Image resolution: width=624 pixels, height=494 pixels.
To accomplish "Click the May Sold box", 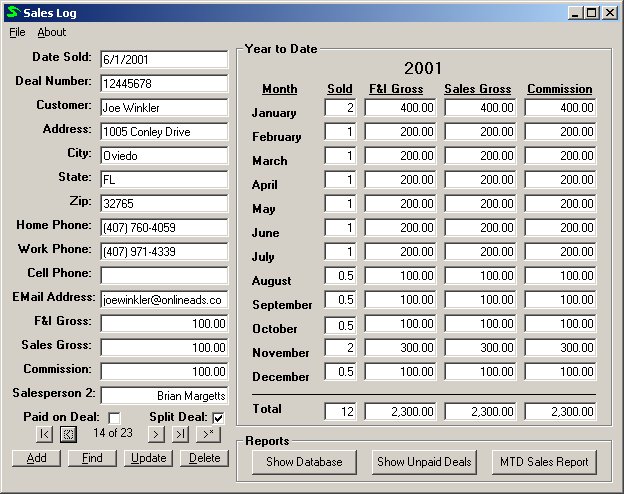I will (x=340, y=203).
